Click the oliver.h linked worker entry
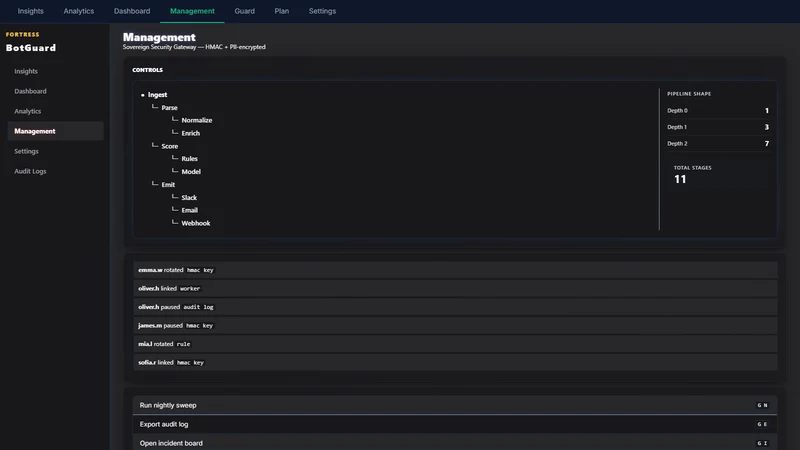This screenshot has height=450, width=800. (455, 289)
